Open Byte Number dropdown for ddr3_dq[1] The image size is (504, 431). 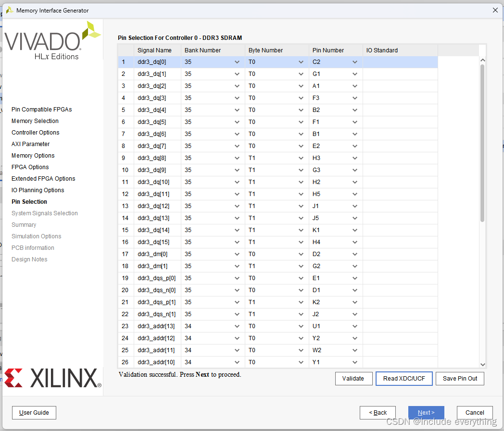tap(301, 74)
